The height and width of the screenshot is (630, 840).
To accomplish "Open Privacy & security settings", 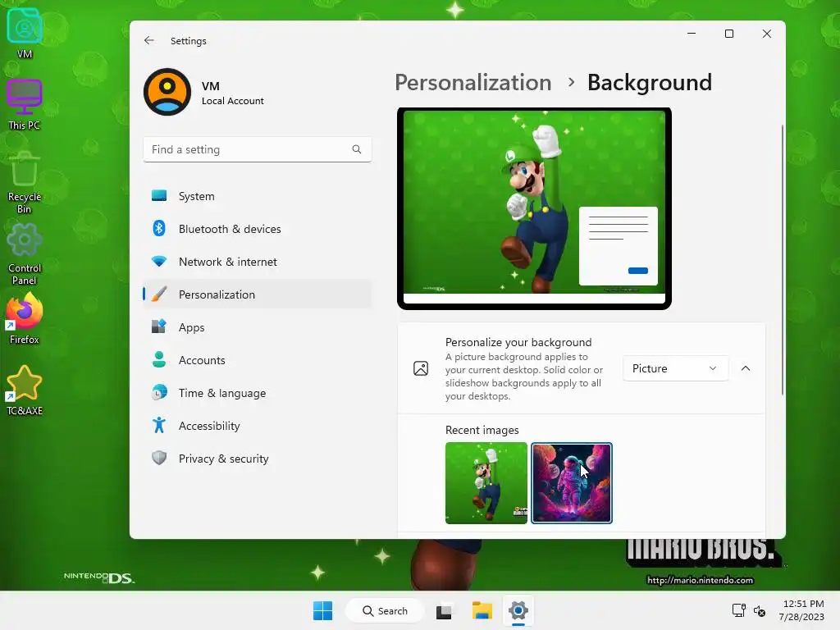I will tap(257, 458).
